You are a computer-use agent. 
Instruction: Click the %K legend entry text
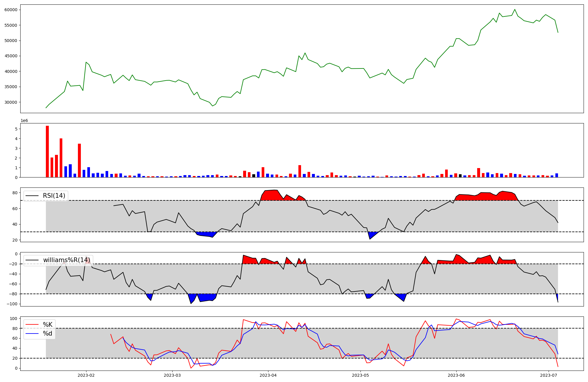click(48, 325)
